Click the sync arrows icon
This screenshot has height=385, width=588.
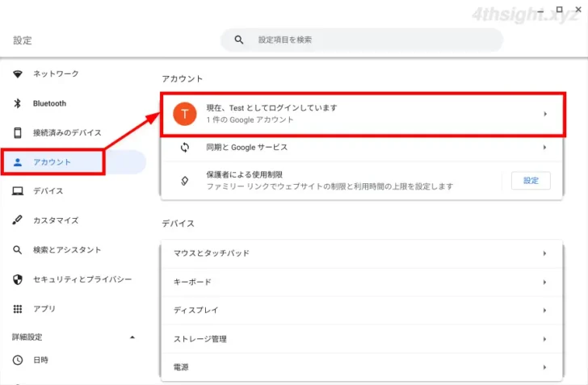pos(184,148)
